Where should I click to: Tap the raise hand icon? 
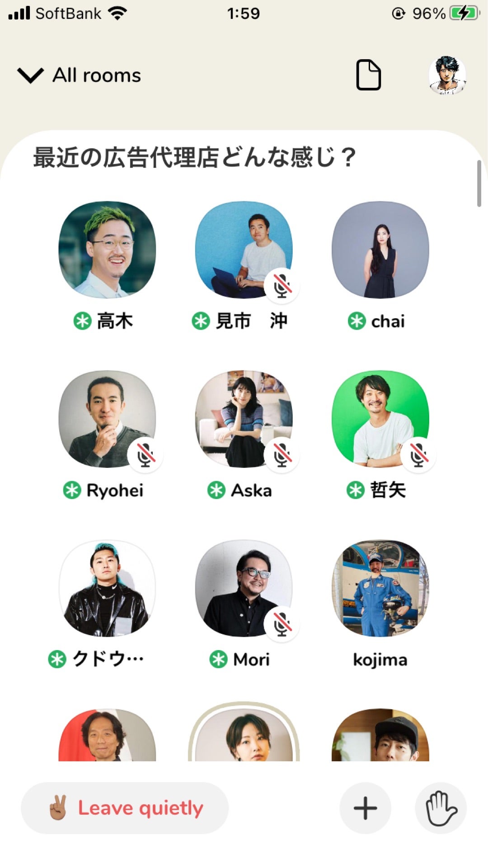point(441,808)
